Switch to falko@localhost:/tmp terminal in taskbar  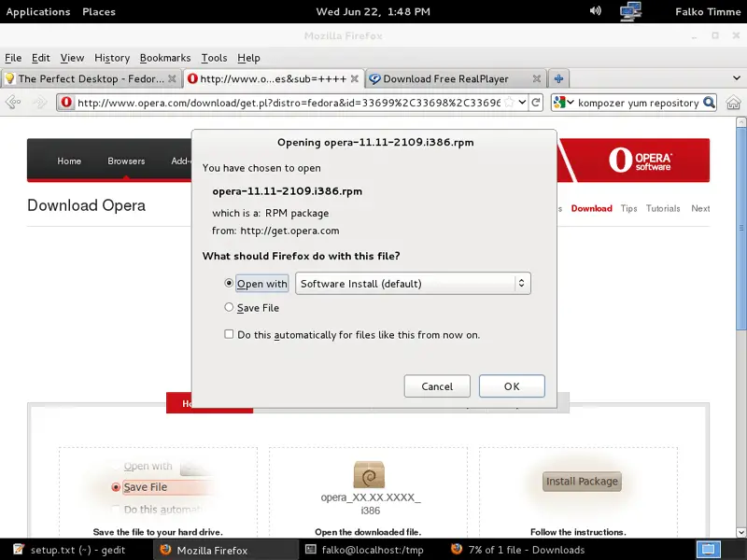(x=364, y=550)
